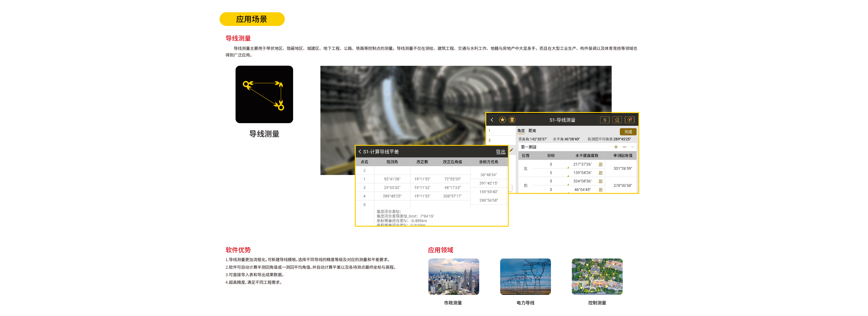868x316 pixels.
Task: Click the plus icon in 第一测回 row
Action: [616, 147]
